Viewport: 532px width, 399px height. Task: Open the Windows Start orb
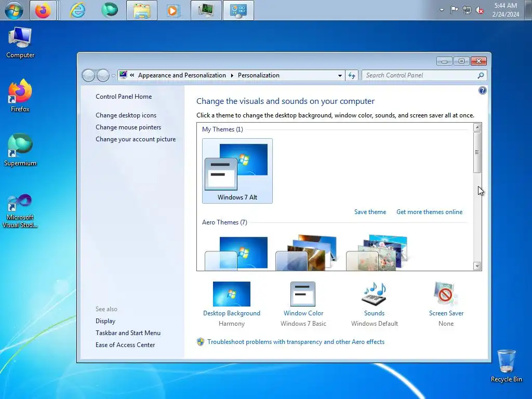coord(14,10)
